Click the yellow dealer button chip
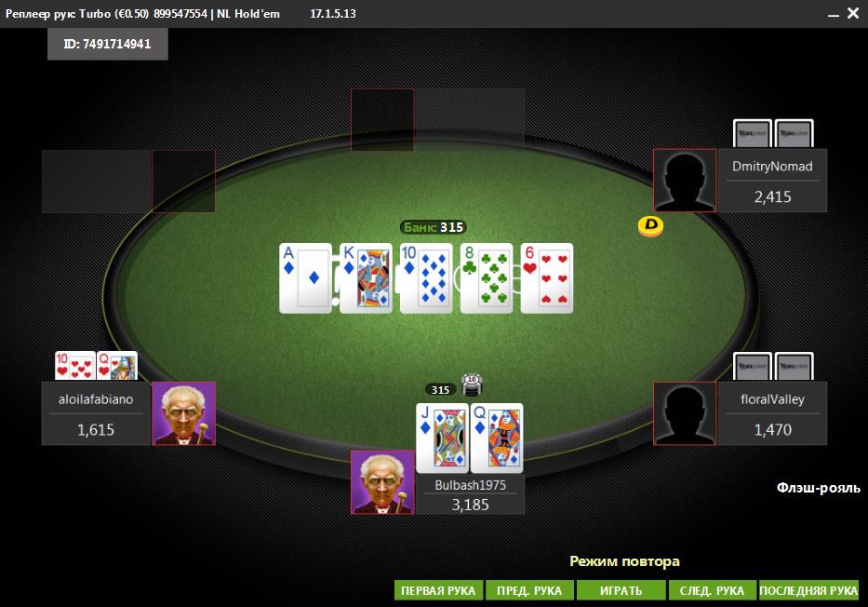 (650, 226)
